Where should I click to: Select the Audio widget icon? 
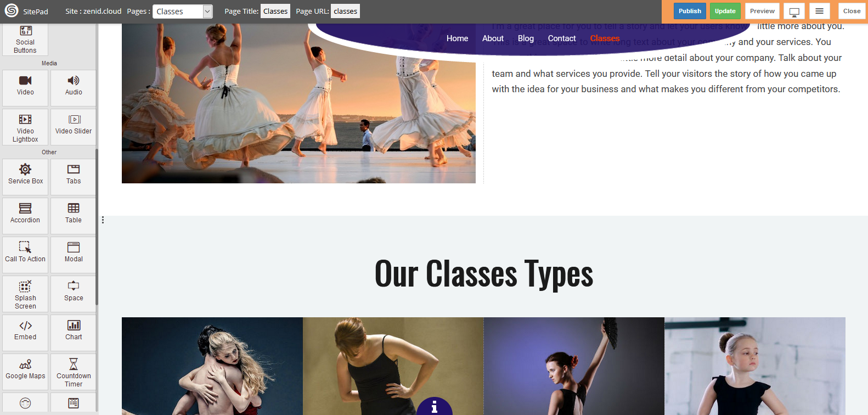(x=74, y=81)
